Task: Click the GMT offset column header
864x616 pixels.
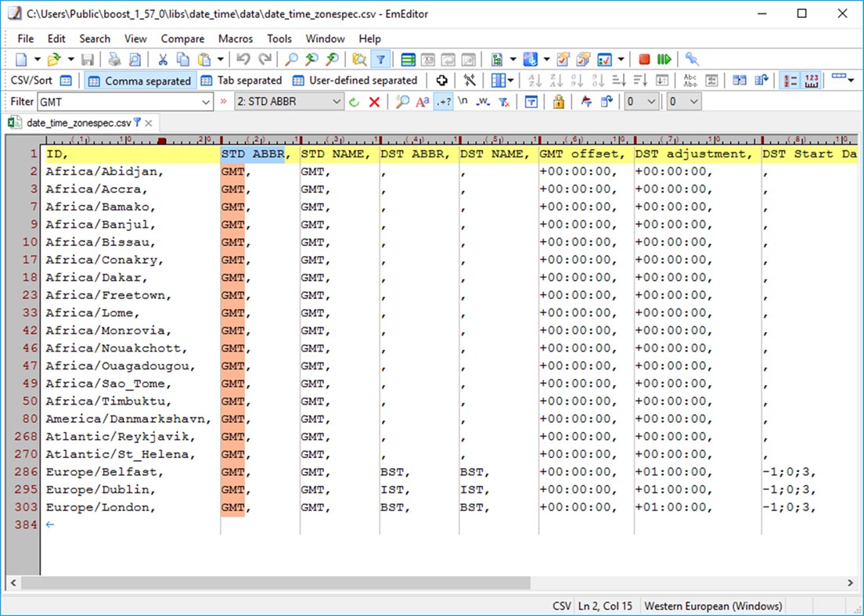Action: point(578,154)
